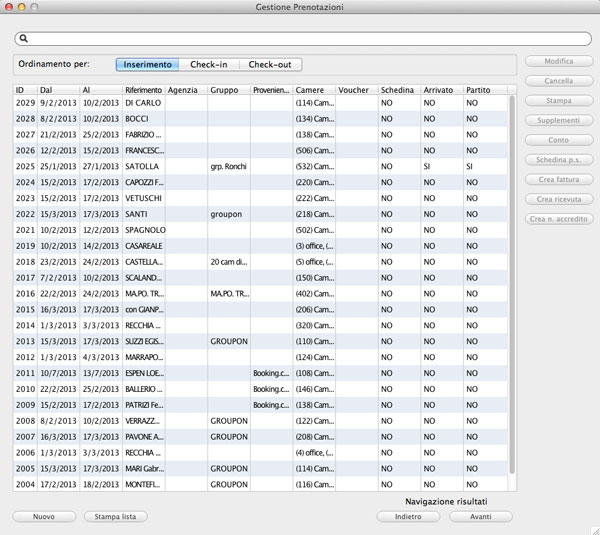Select reservation ID 2014

click(x=25, y=325)
